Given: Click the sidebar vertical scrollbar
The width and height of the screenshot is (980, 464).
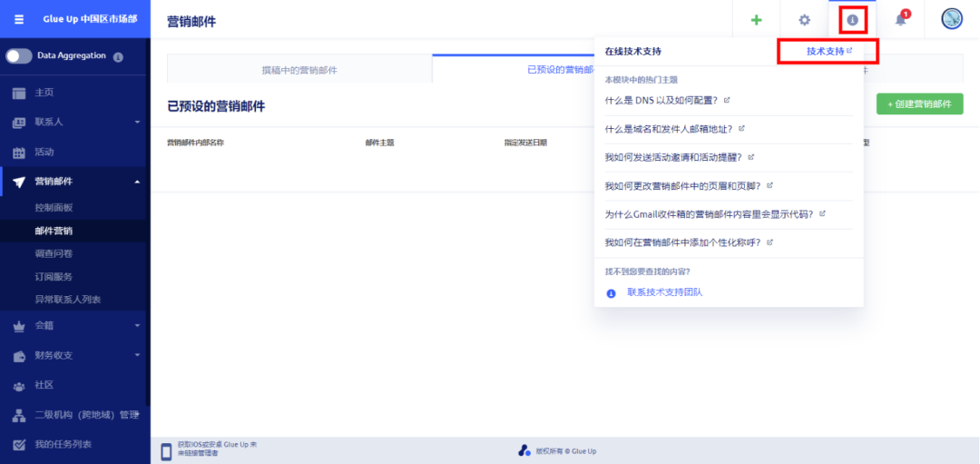Looking at the screenshot, I should point(148,222).
